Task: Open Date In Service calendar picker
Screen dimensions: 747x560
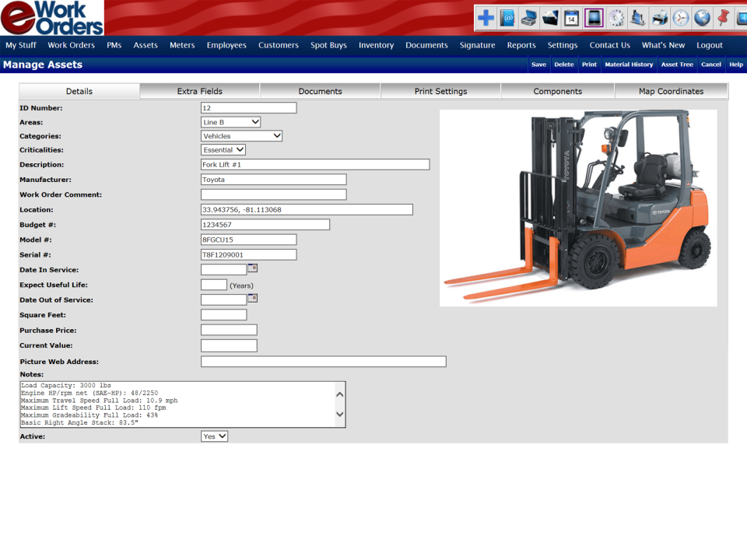Action: 252,268
